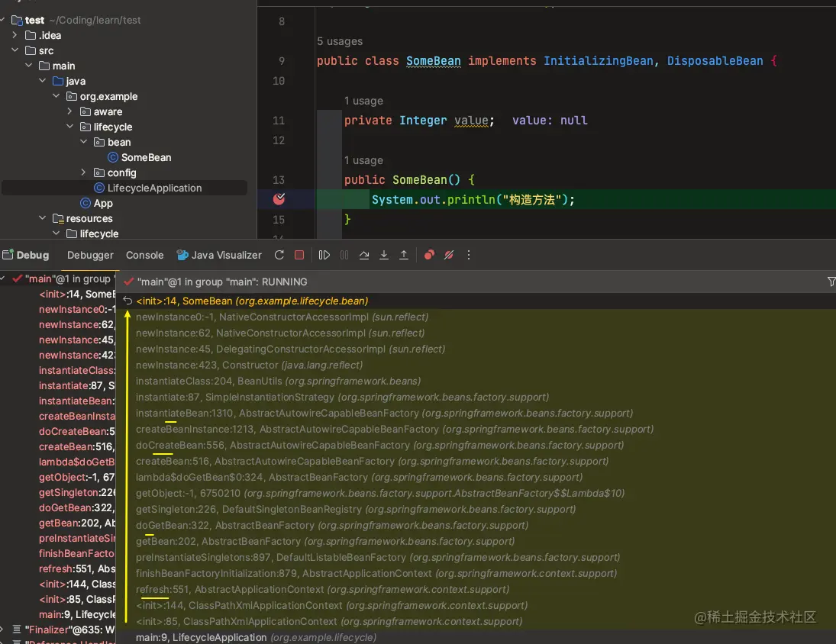Click the LifecycleApplication class icon

(99, 188)
